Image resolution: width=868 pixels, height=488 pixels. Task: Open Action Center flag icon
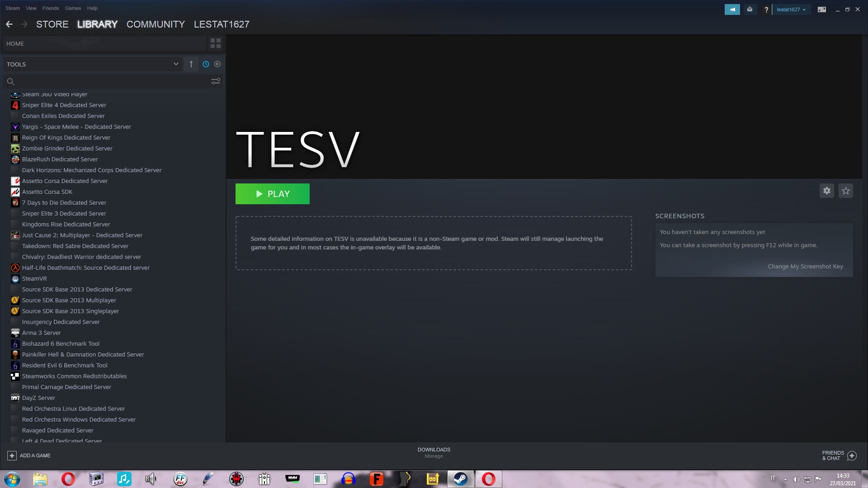coord(818,479)
